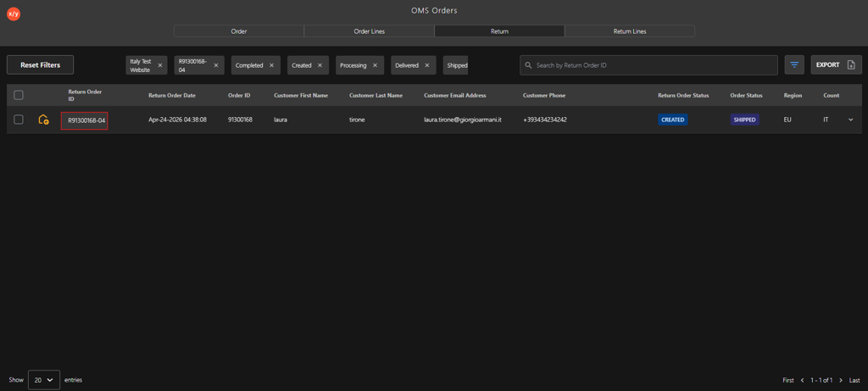Remove the Delivered filter chip
The height and width of the screenshot is (391, 868).
pyautogui.click(x=427, y=65)
